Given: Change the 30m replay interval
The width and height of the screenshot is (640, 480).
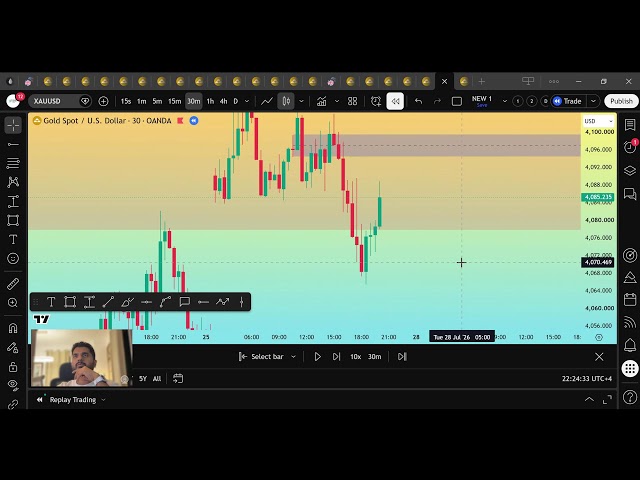Looking at the screenshot, I should 374,357.
